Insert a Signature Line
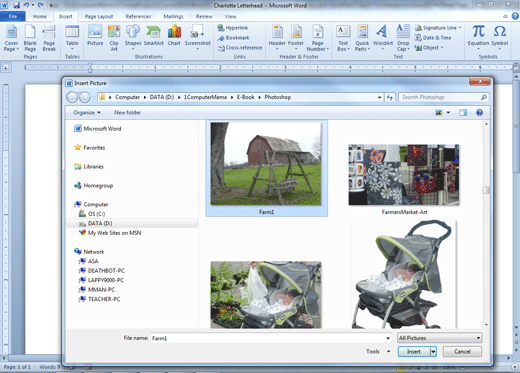 (x=438, y=28)
